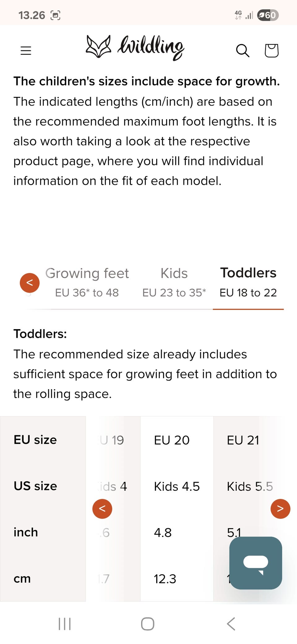Switch to the Kids size tab
The height and width of the screenshot is (644, 297).
click(x=174, y=282)
